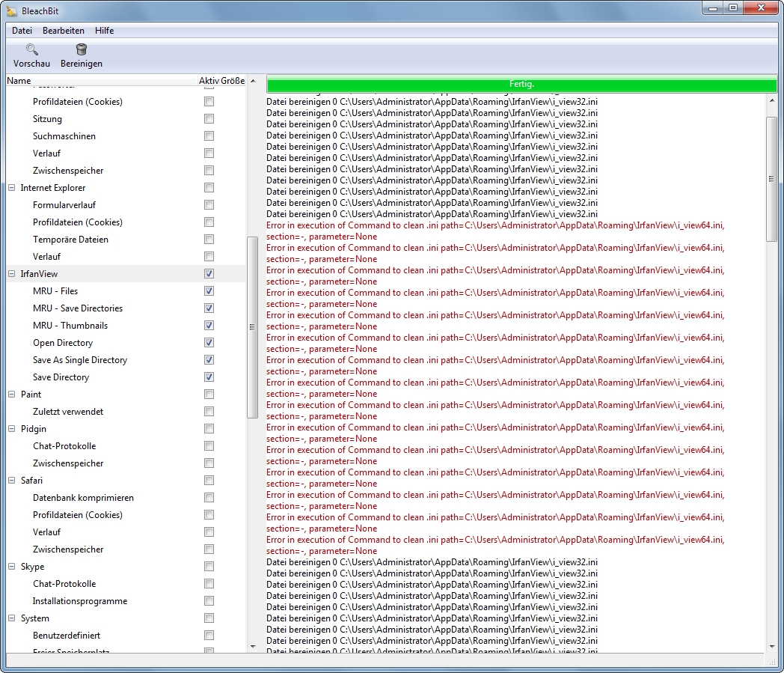The height and width of the screenshot is (673, 784).
Task: Enable Temporäre Dateien checkbox
Action: coord(209,239)
